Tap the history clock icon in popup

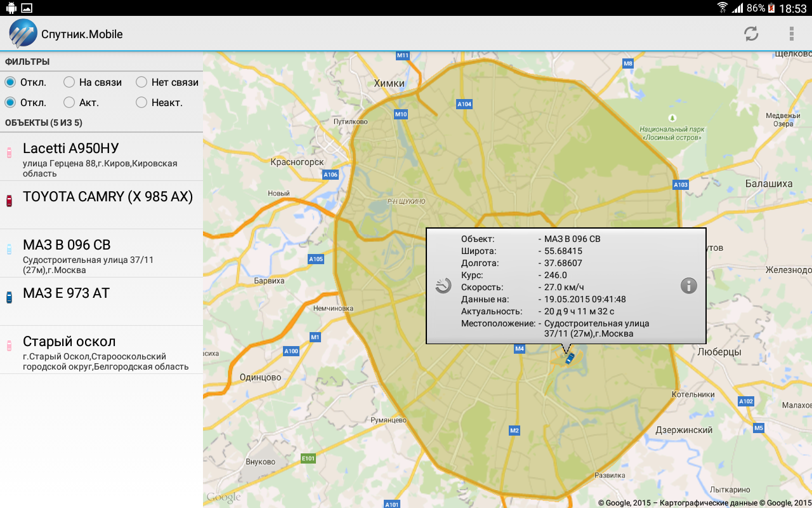pyautogui.click(x=443, y=286)
